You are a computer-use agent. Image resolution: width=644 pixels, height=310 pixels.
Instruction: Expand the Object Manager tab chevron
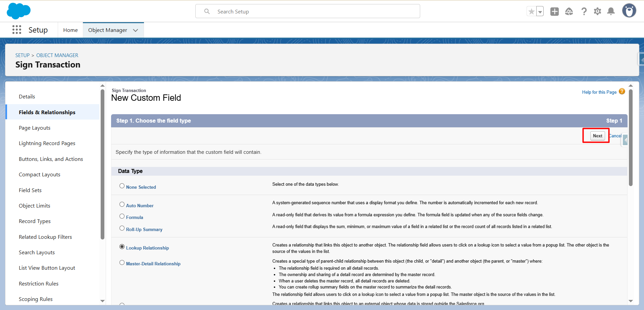click(136, 30)
